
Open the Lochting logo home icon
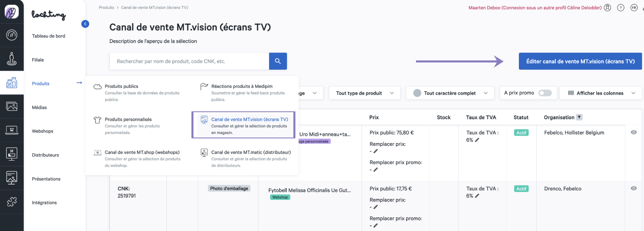click(x=12, y=12)
